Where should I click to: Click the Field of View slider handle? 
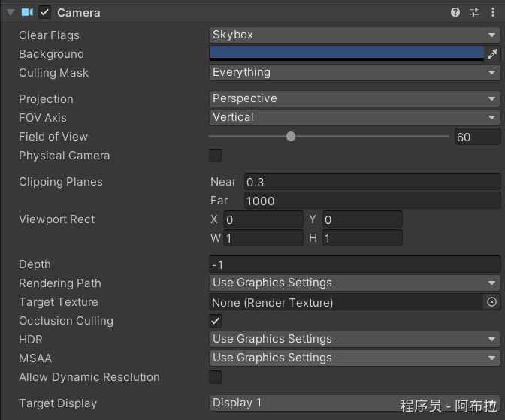tap(291, 137)
